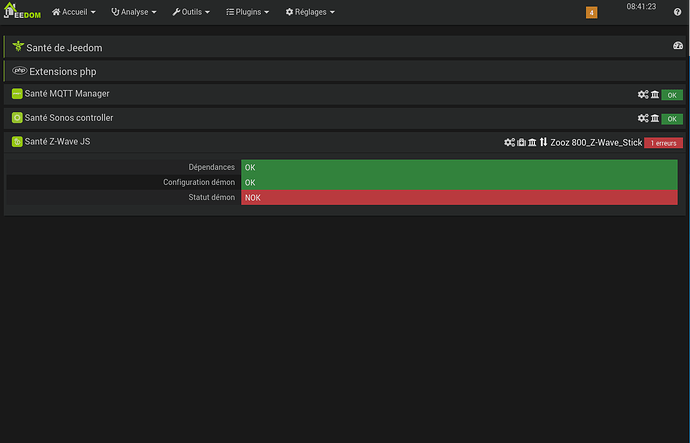
Task: Click the list icon beside Plugins
Action: (230, 12)
